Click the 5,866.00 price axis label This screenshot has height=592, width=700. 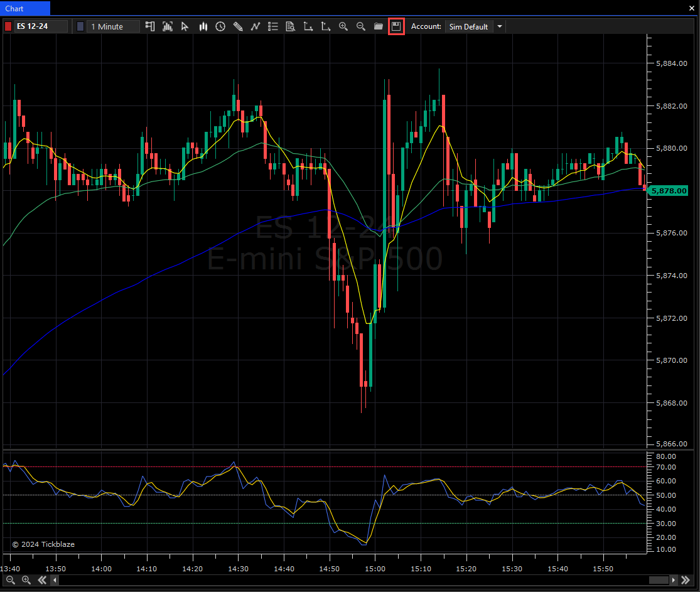point(671,444)
